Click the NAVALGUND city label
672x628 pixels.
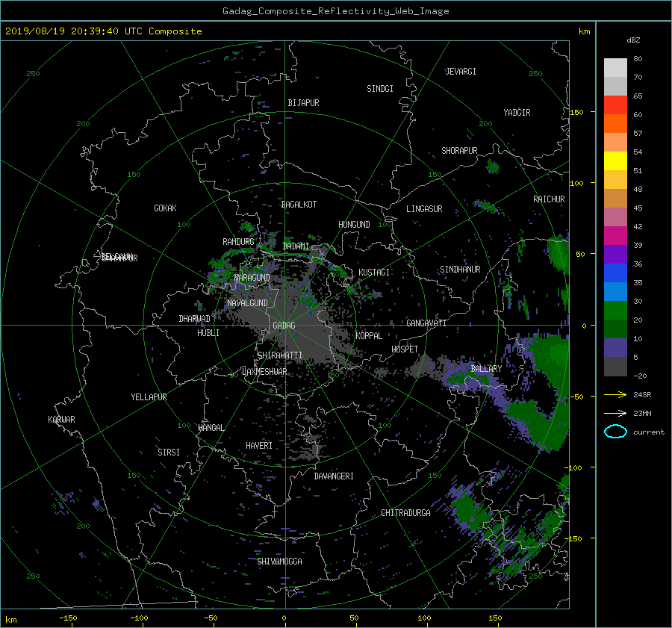coord(247,303)
